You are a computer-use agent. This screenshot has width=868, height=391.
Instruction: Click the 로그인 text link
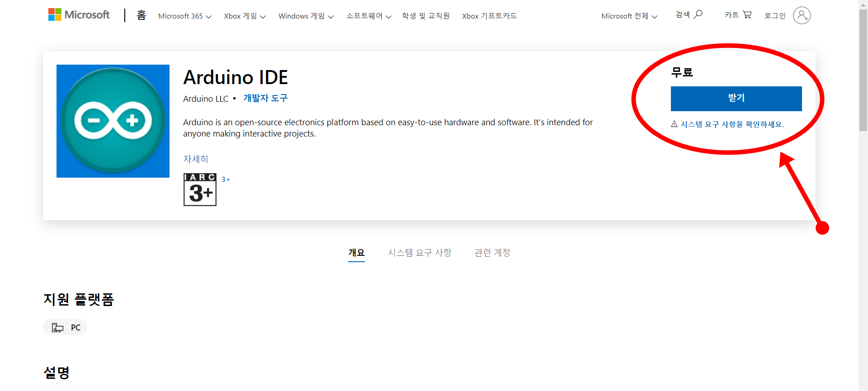point(775,15)
